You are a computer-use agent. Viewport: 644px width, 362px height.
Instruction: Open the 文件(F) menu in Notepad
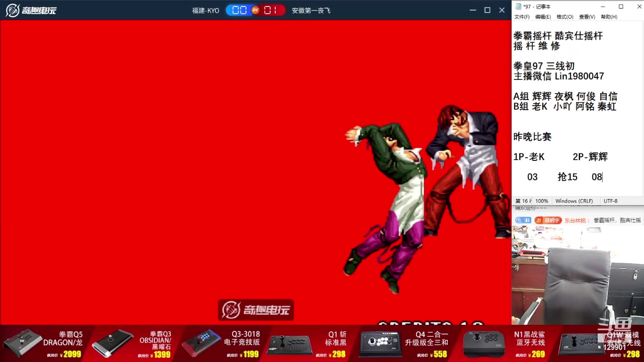tap(522, 17)
